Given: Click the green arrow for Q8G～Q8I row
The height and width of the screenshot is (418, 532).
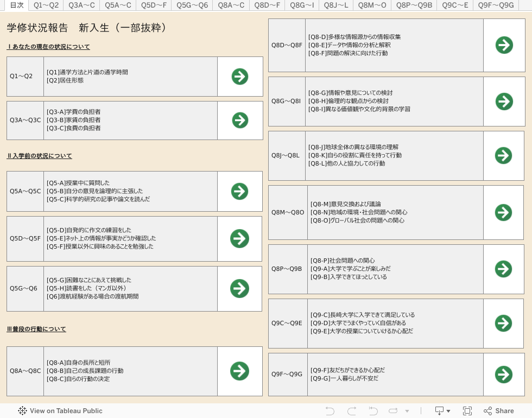Looking at the screenshot, I should point(504,102).
